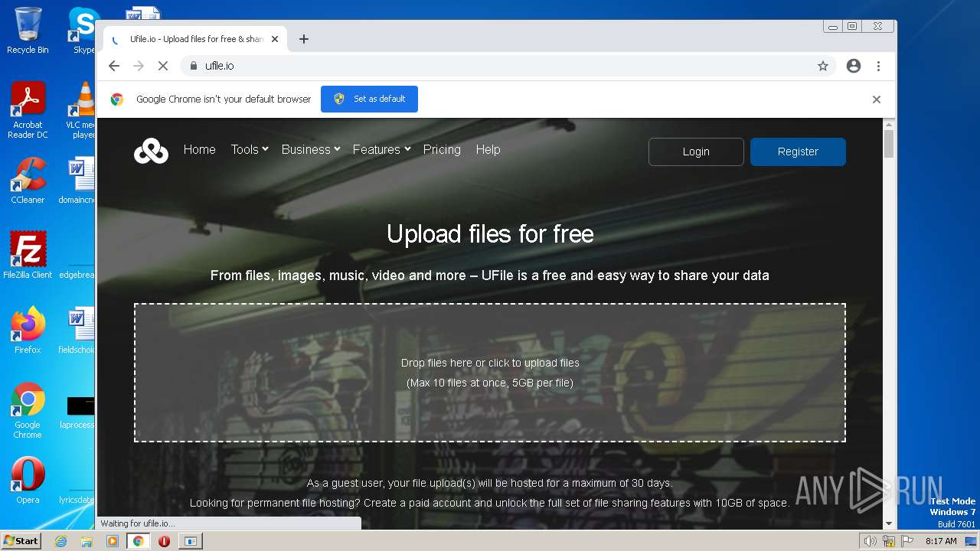Click the browser forward arrow
The image size is (980, 551).
pyautogui.click(x=139, y=66)
